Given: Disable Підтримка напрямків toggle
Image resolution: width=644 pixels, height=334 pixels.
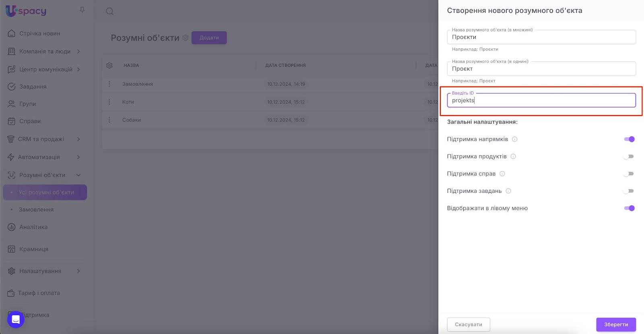Looking at the screenshot, I should [629, 139].
